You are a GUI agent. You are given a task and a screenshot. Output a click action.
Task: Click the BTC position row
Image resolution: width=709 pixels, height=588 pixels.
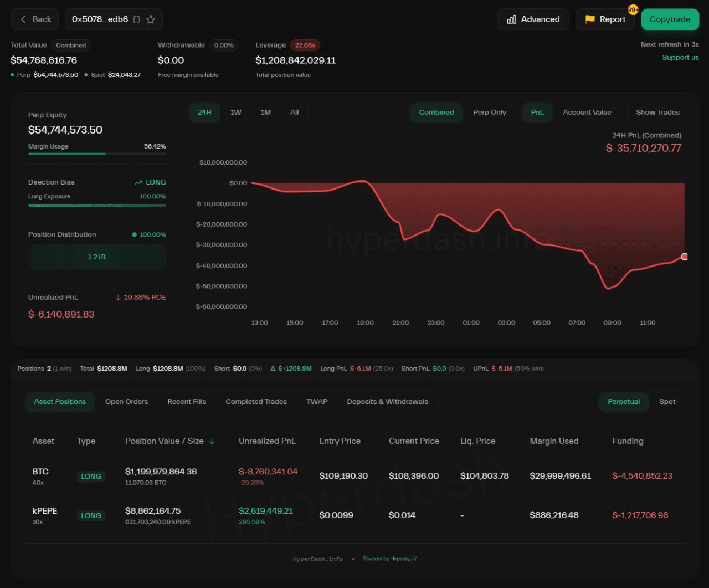click(354, 476)
